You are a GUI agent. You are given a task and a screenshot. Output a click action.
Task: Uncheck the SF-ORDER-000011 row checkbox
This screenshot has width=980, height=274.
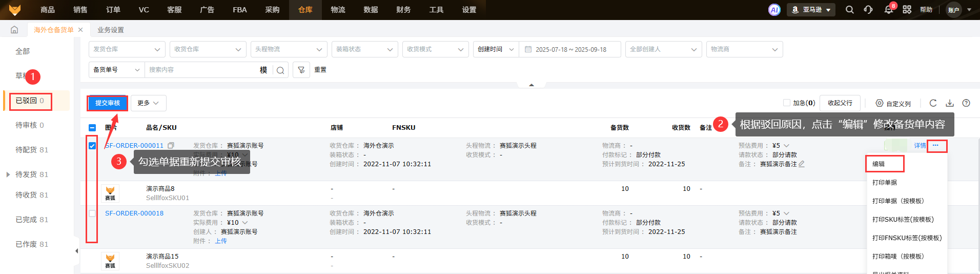pos(92,146)
